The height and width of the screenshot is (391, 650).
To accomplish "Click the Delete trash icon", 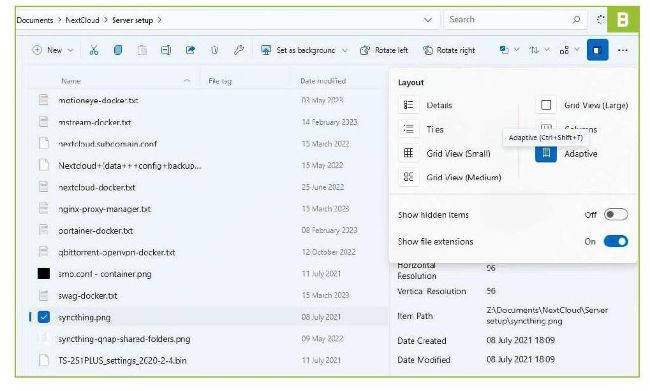I will pyautogui.click(x=214, y=51).
